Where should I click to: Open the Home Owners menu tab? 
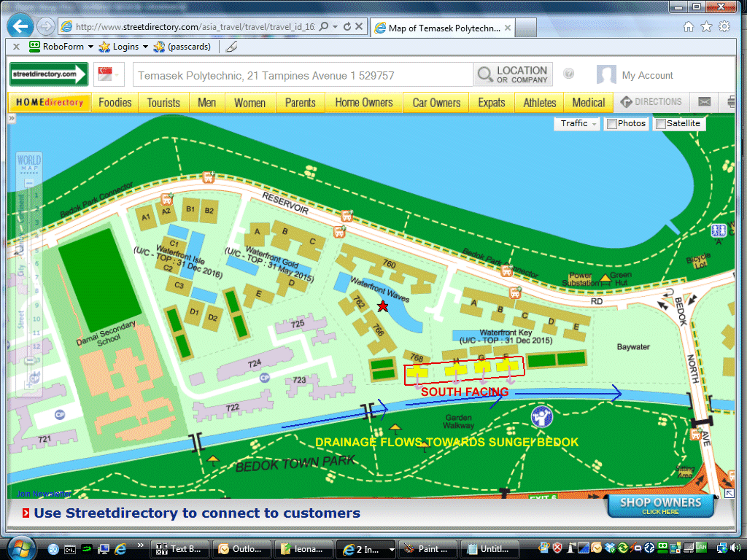[x=364, y=102]
